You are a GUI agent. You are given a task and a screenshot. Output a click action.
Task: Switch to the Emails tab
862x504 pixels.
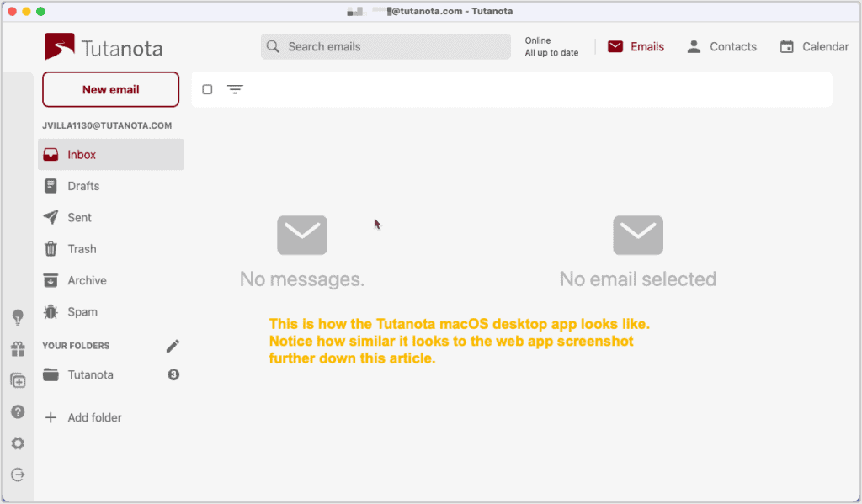coord(636,47)
